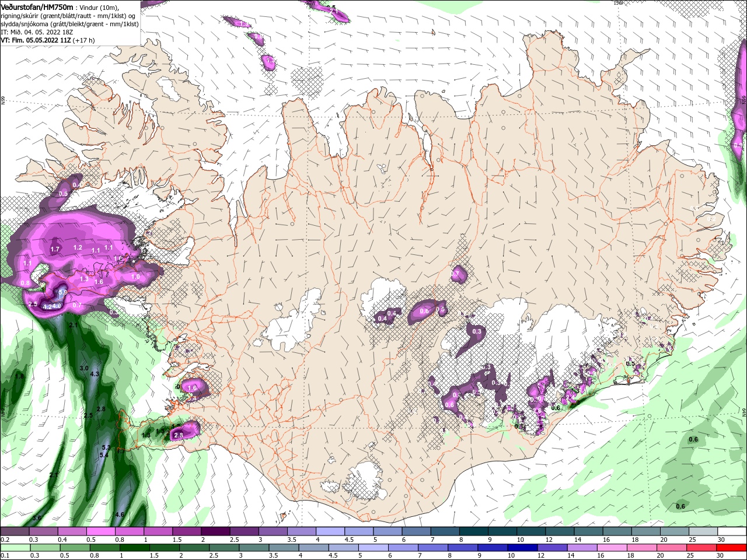Select the top-row legend swatch labeled 0.2
Screen dimensions: 747x560
[15, 531]
